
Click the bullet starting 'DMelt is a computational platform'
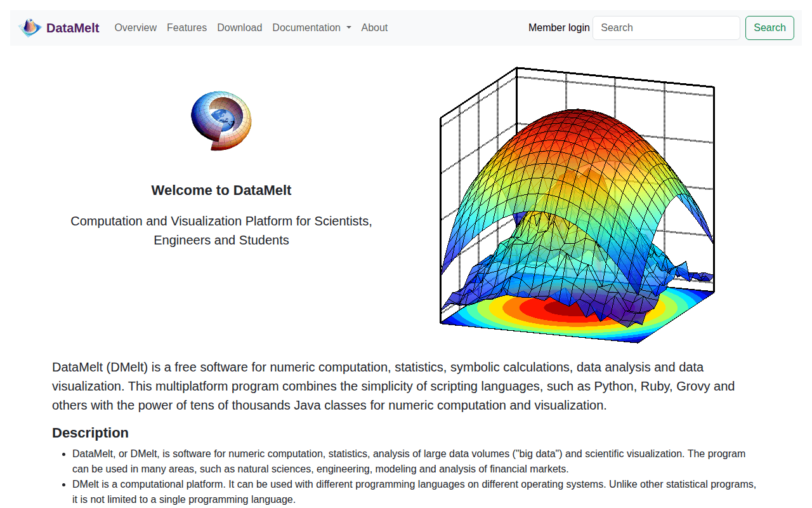[414, 491]
